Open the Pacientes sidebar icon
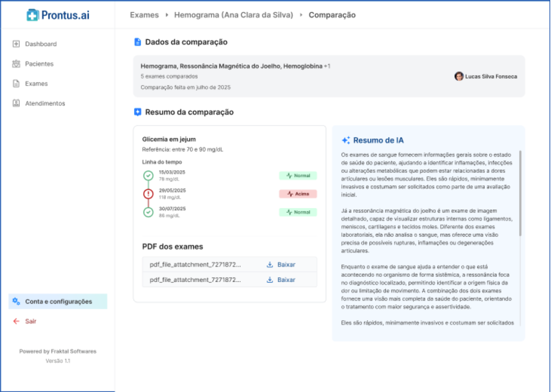Image resolution: width=551 pixels, height=392 pixels. pos(16,64)
